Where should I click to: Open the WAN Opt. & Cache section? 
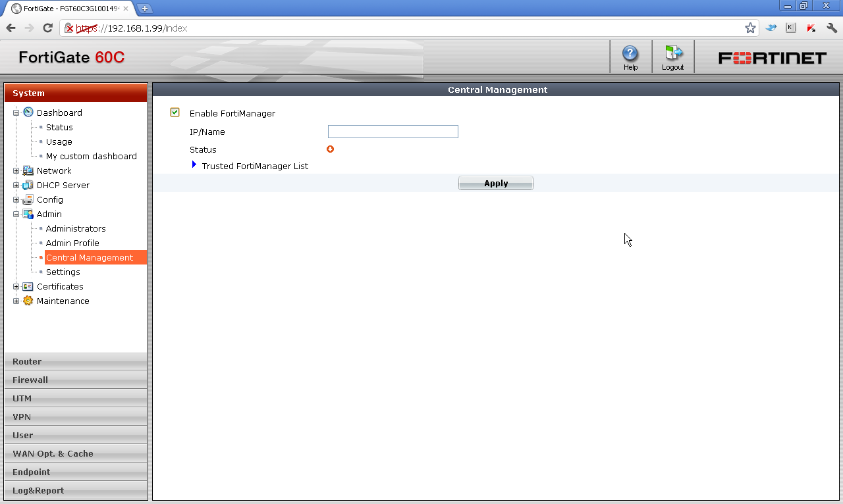[x=76, y=453]
